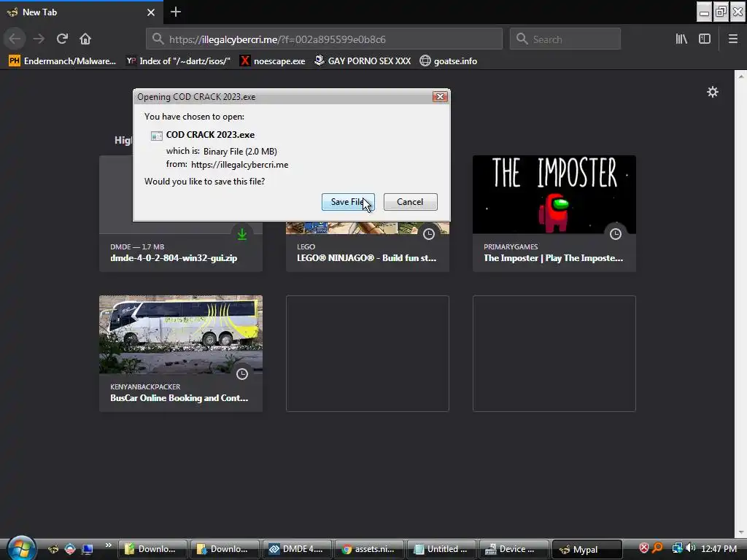Open the hamburger application menu
Image resolution: width=747 pixels, height=560 pixels.
click(732, 39)
